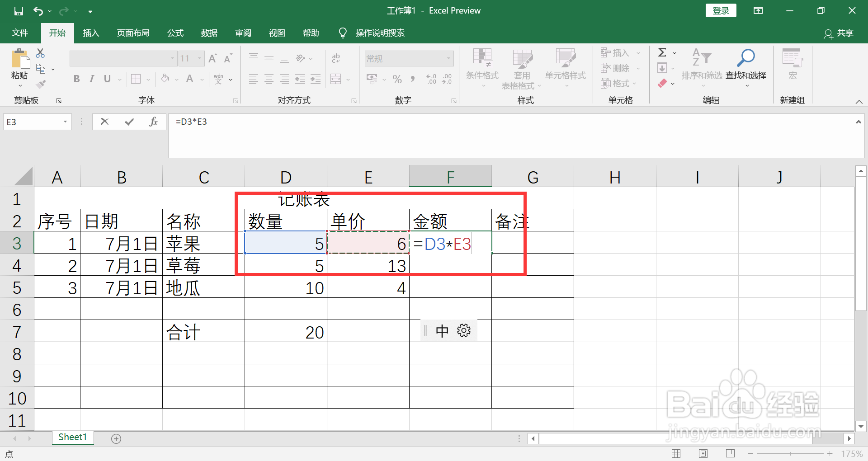Confirm formula with the checkmark button
868x461 pixels.
pos(129,121)
